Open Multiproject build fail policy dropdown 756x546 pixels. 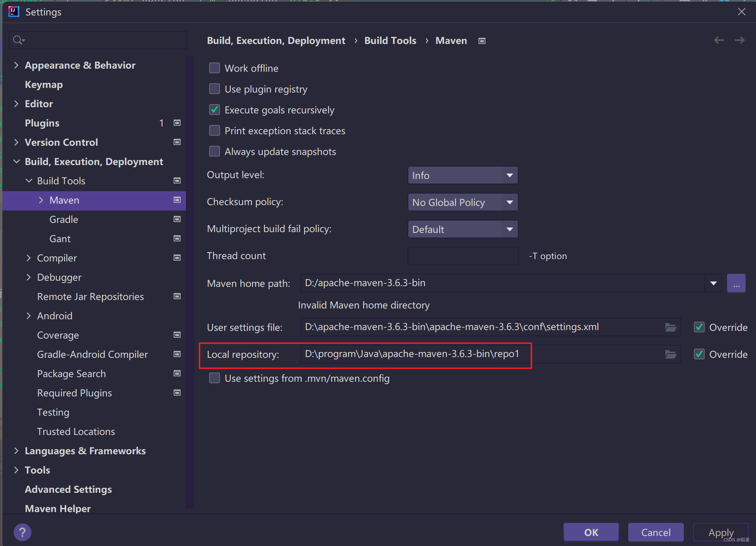click(x=463, y=229)
